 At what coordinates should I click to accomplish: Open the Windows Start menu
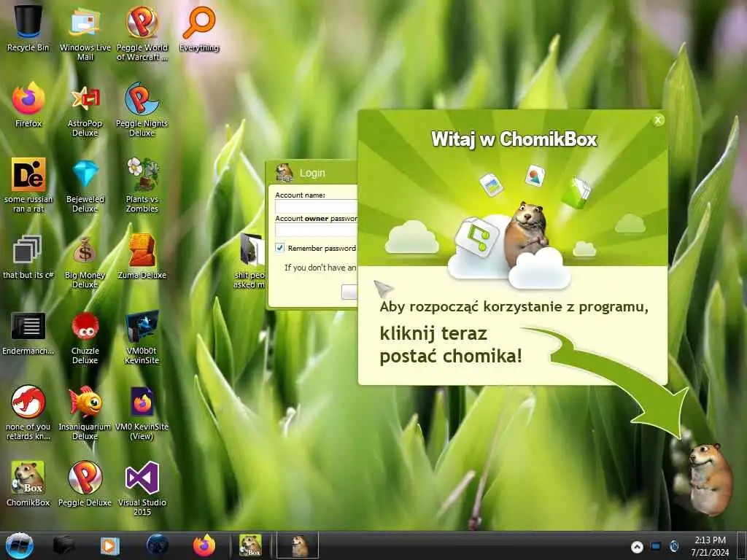point(20,545)
